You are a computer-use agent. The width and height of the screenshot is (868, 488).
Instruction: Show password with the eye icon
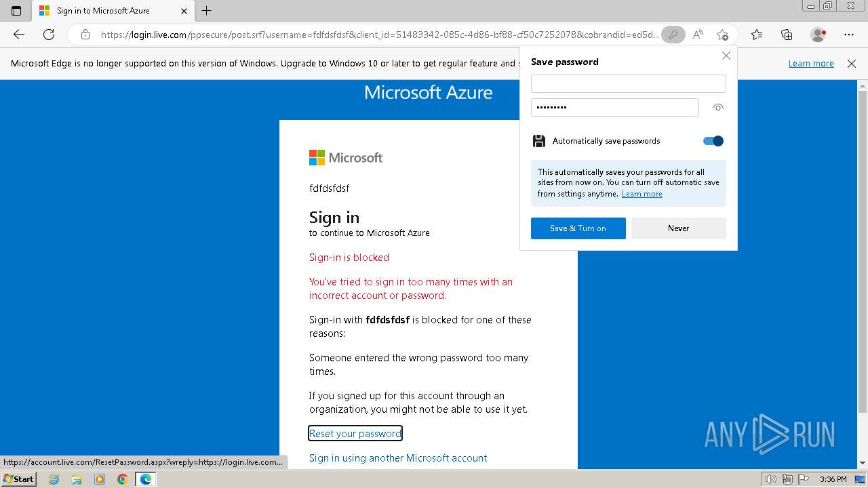coord(718,107)
